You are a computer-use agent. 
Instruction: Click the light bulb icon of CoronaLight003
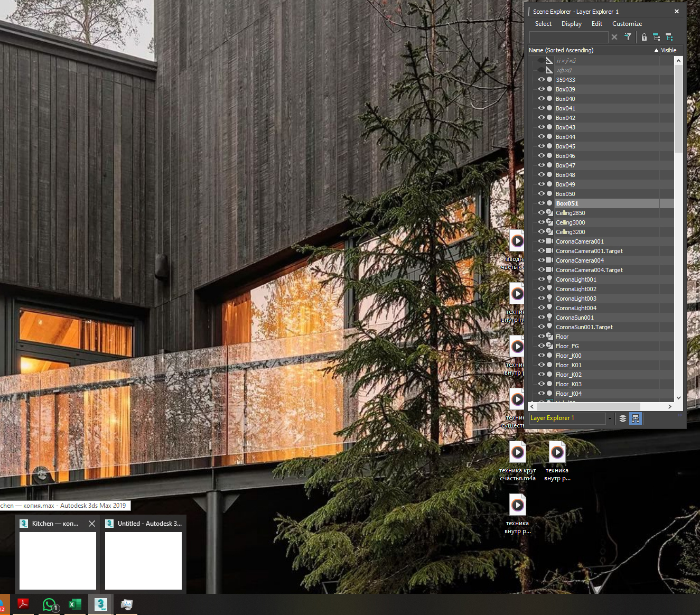pyautogui.click(x=549, y=298)
